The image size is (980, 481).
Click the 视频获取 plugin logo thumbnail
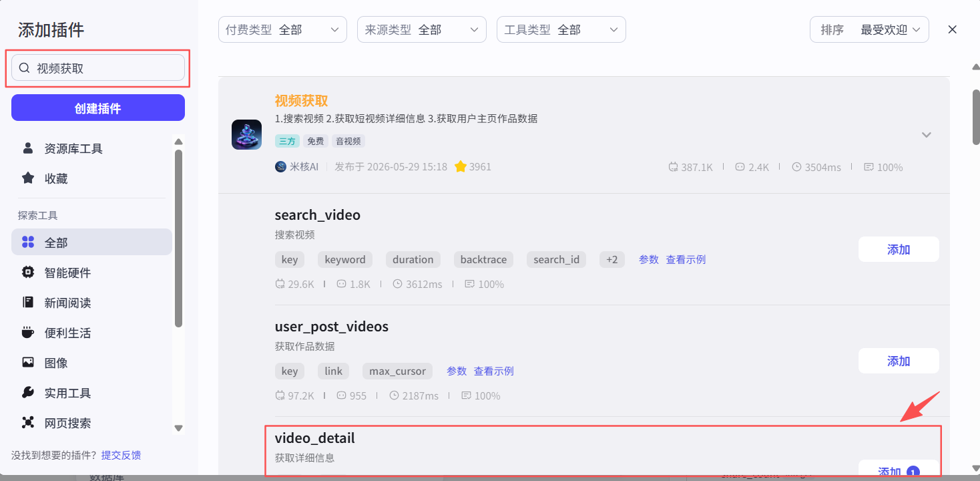coord(246,134)
